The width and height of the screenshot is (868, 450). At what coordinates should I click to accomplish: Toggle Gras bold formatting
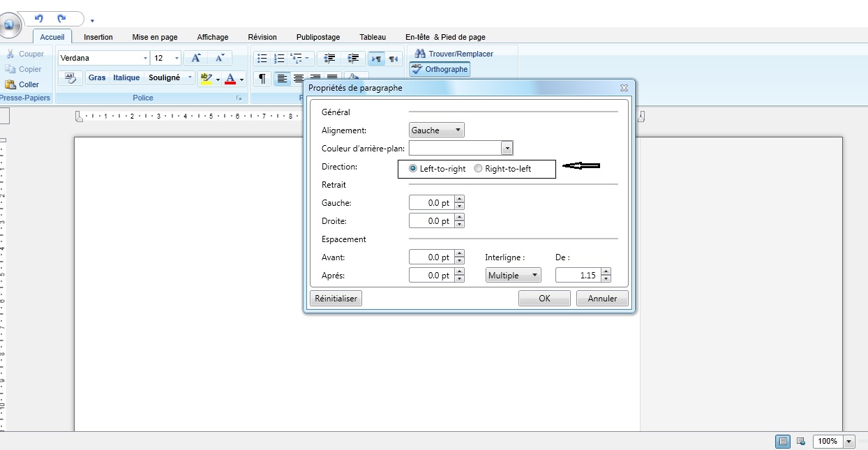coord(97,77)
